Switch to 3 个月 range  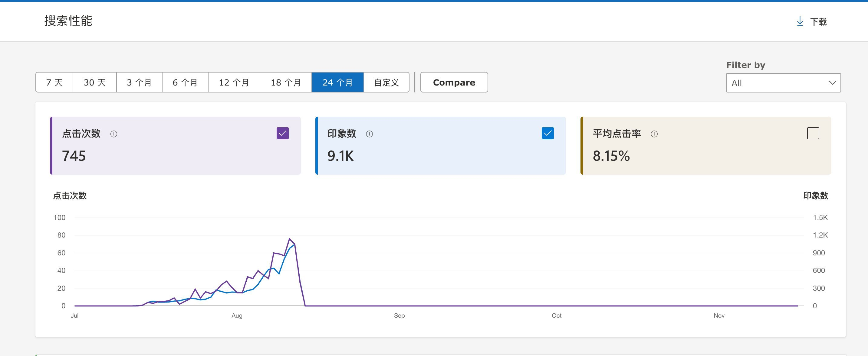click(x=139, y=82)
